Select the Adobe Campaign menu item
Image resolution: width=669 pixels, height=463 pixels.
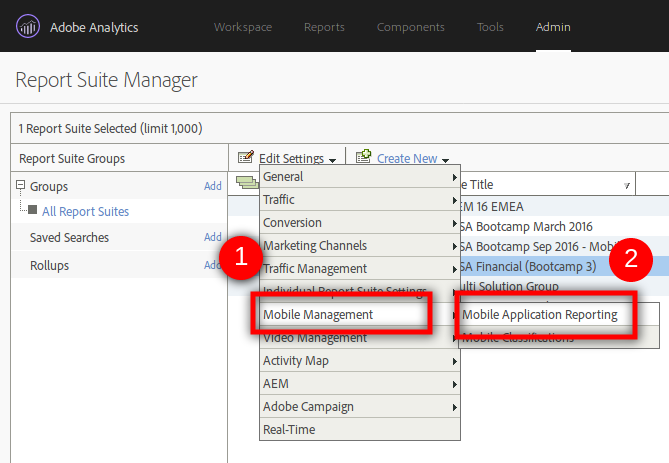coord(360,407)
